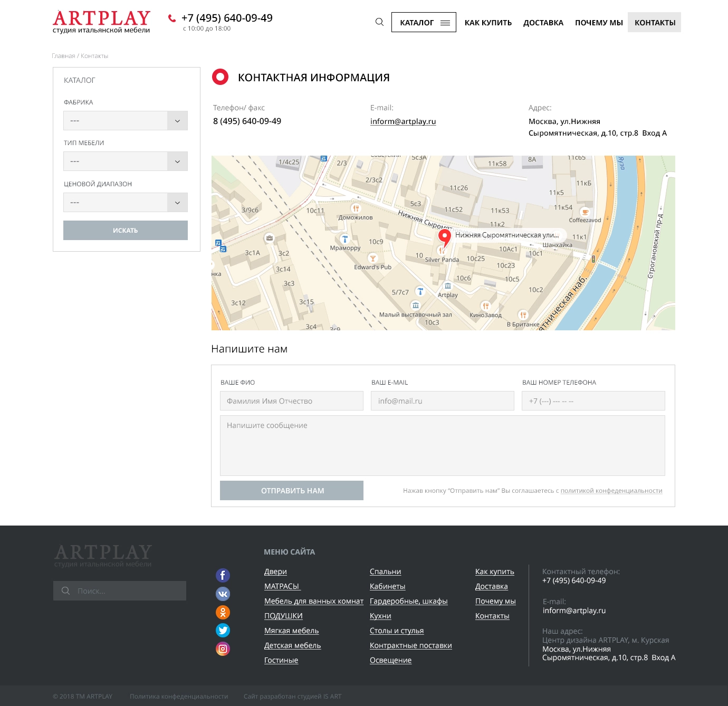728x706 pixels.
Task: Click the Edward's Pub map marker
Action: click(x=373, y=259)
